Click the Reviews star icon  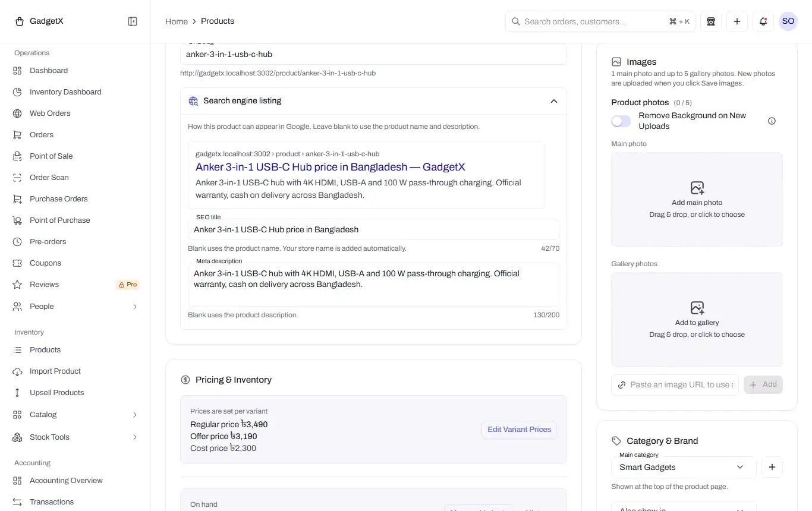(x=17, y=285)
